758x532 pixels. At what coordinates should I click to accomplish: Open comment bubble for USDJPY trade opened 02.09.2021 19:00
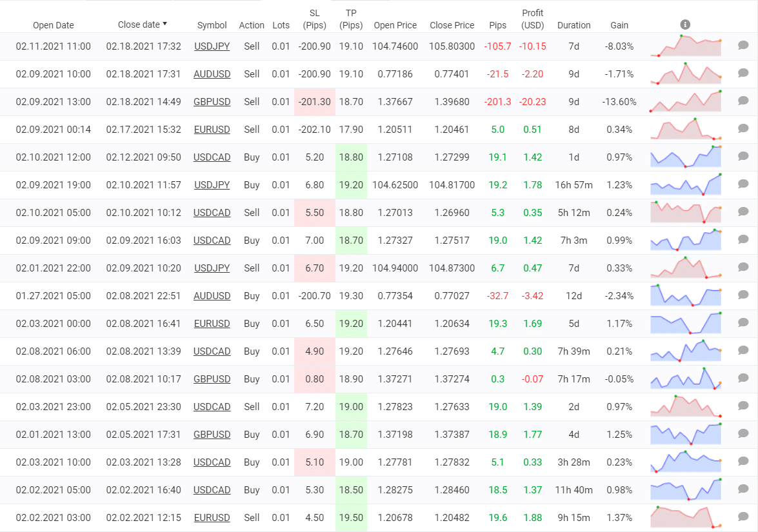[x=743, y=184]
